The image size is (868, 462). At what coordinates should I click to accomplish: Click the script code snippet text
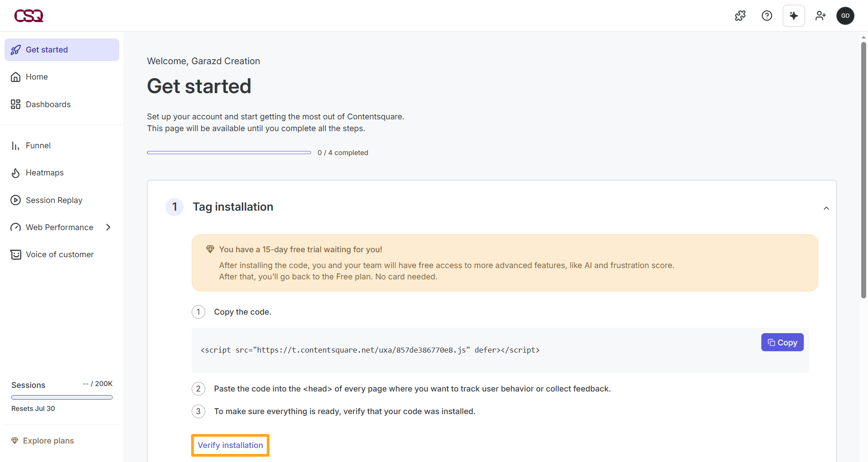tap(370, 350)
